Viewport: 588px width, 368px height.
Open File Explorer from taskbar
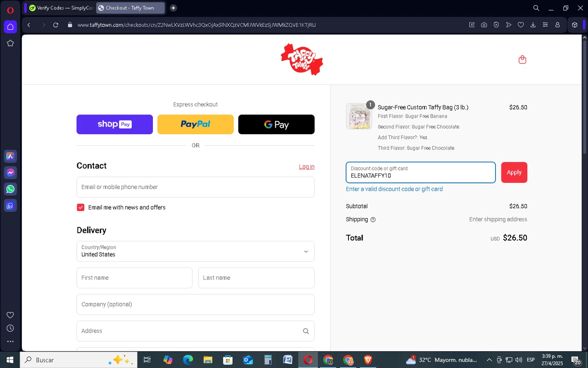[208, 360]
